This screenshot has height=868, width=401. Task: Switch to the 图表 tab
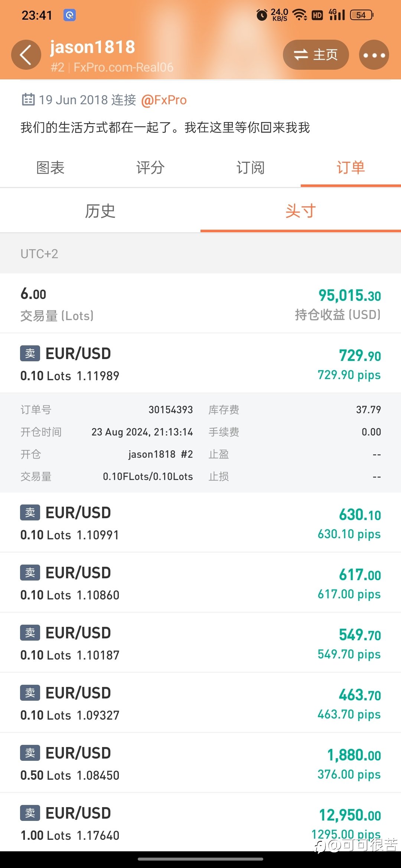pos(50,168)
